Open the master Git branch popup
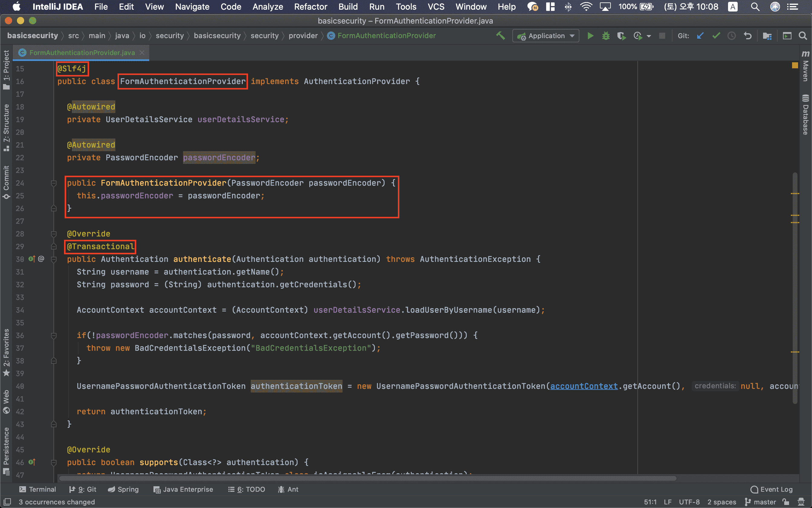812x508 pixels. point(760,502)
